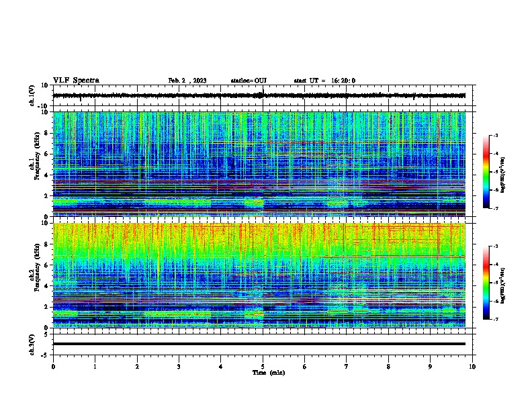Viewport: 532px width, 411px height.
Task: Click time axis tick label '0'
Action: click(x=53, y=366)
